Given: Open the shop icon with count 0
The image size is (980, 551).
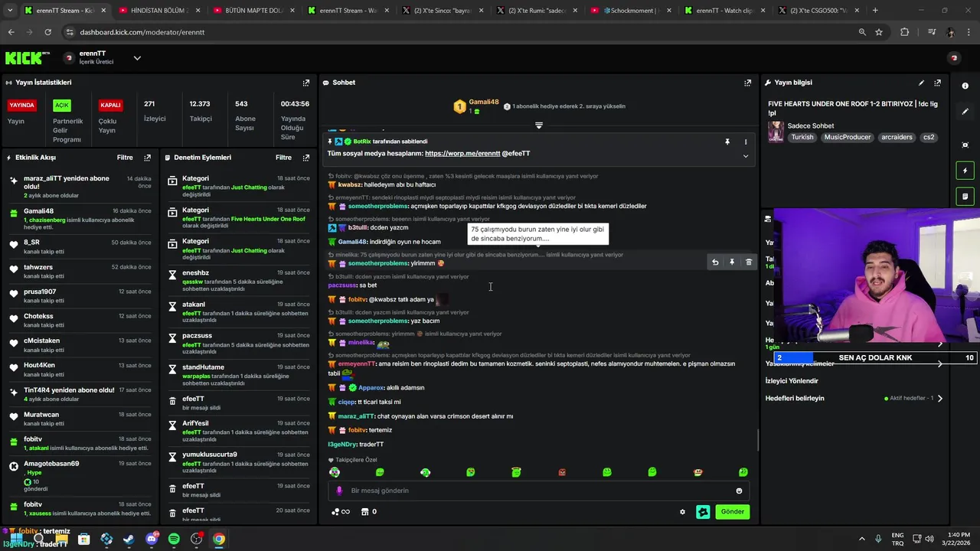Looking at the screenshot, I should pos(369,512).
